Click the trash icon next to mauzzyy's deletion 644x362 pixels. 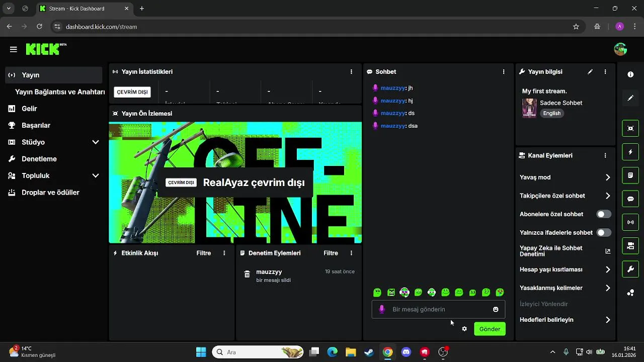[247, 274]
